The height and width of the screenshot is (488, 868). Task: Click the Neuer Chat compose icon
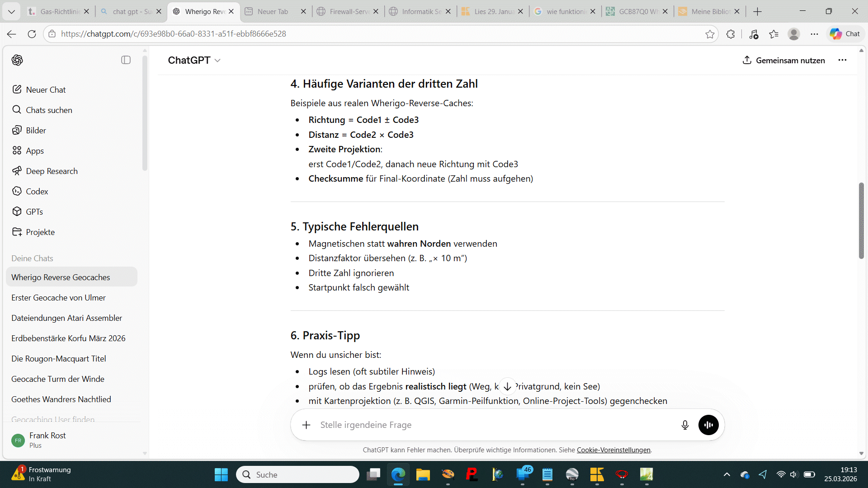tap(17, 89)
